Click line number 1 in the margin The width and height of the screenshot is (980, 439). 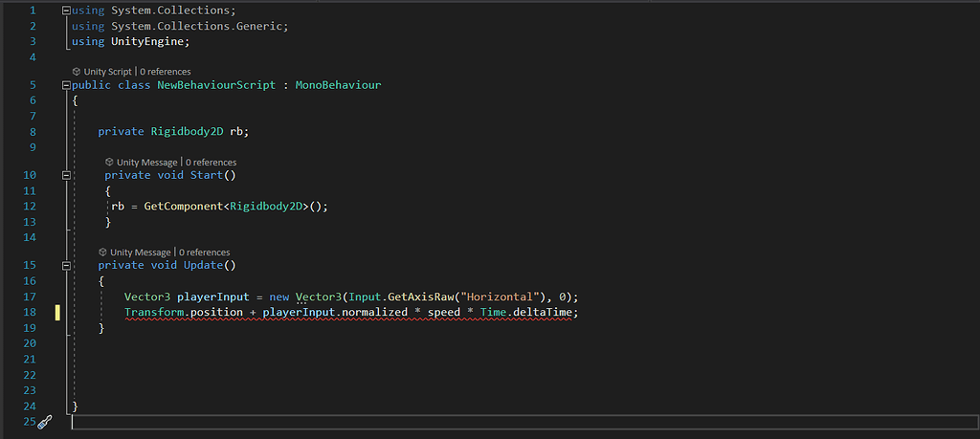click(33, 11)
